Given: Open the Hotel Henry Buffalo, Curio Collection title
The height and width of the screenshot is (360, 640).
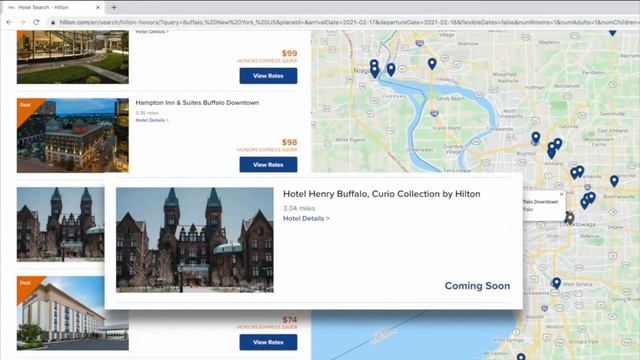Looking at the screenshot, I should point(382,194).
